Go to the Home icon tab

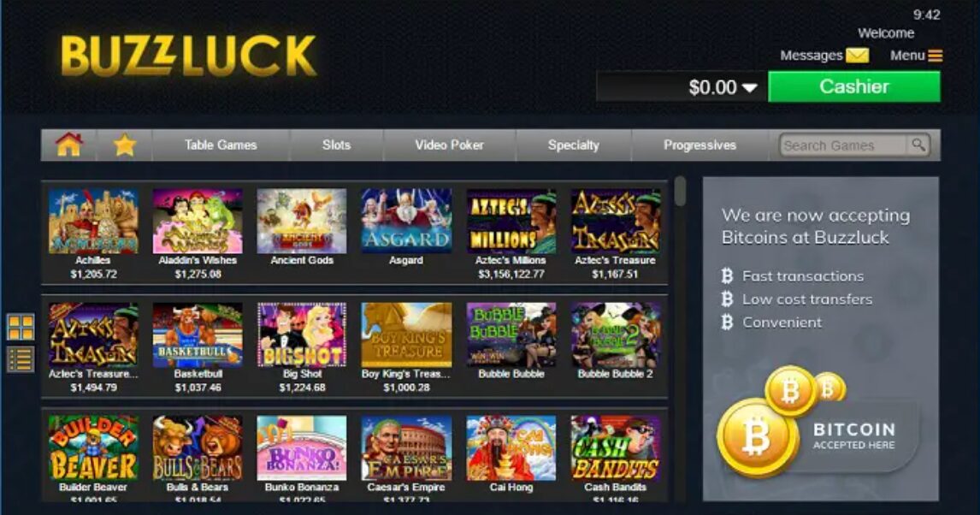(68, 145)
